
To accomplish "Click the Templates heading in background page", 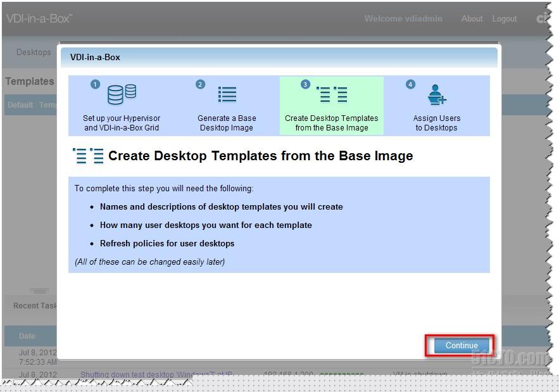I will (30, 81).
